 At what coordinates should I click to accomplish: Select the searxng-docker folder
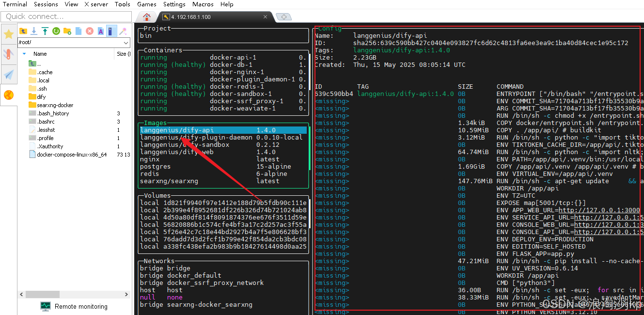(51, 105)
